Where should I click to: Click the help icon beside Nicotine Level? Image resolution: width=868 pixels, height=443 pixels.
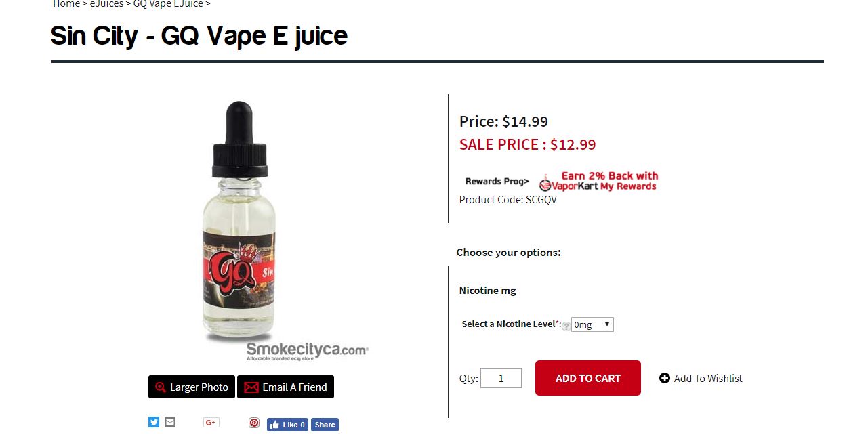[566, 326]
